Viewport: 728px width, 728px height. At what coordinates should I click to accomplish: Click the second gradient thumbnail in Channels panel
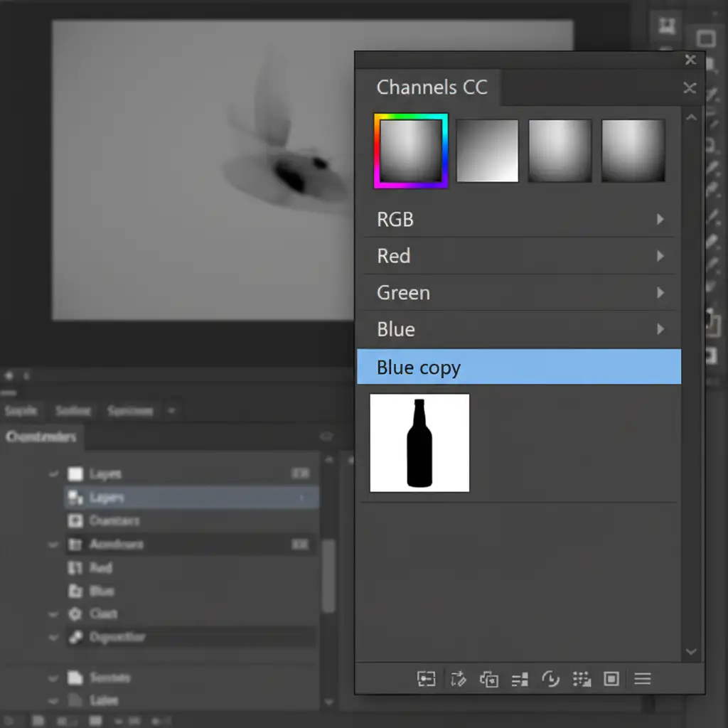487,151
